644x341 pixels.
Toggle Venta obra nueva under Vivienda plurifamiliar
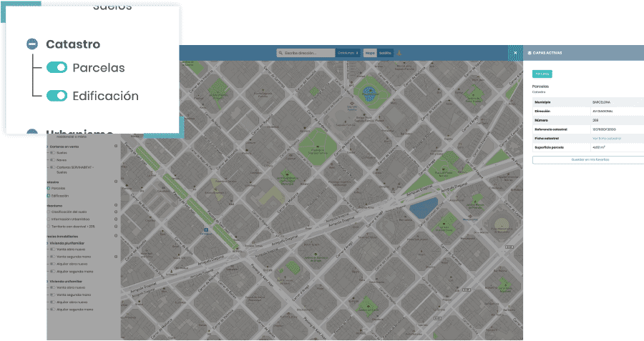[x=52, y=249]
